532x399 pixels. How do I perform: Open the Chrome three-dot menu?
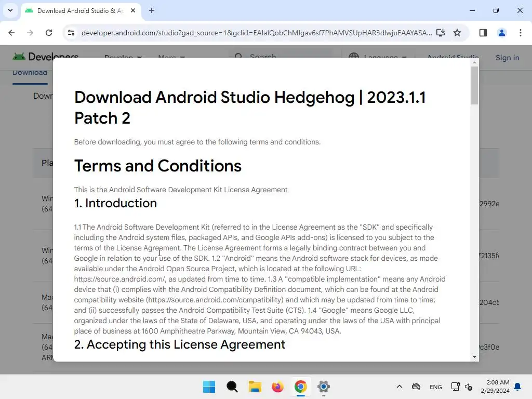(x=521, y=33)
